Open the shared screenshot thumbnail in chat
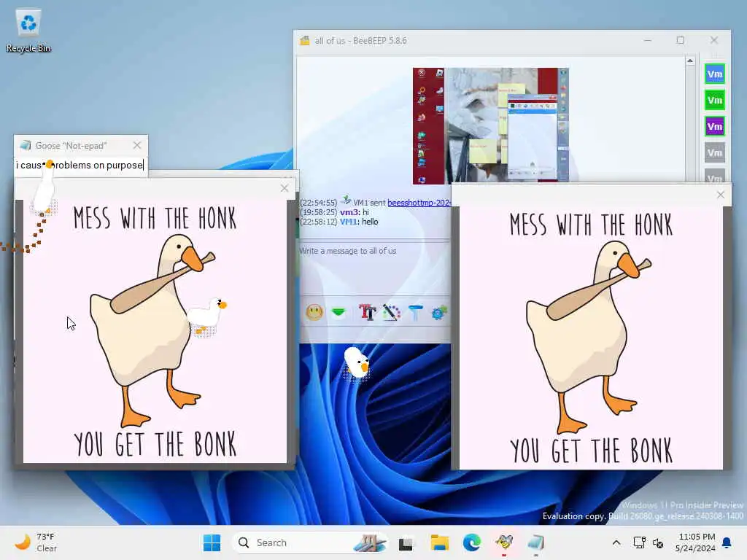Image resolution: width=747 pixels, height=560 pixels. pos(491,125)
